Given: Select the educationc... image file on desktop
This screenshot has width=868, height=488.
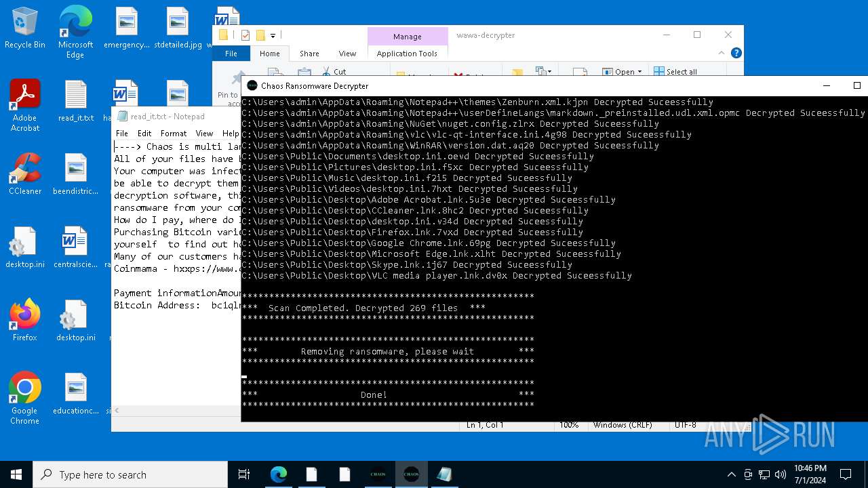Looking at the screenshot, I should click(76, 393).
